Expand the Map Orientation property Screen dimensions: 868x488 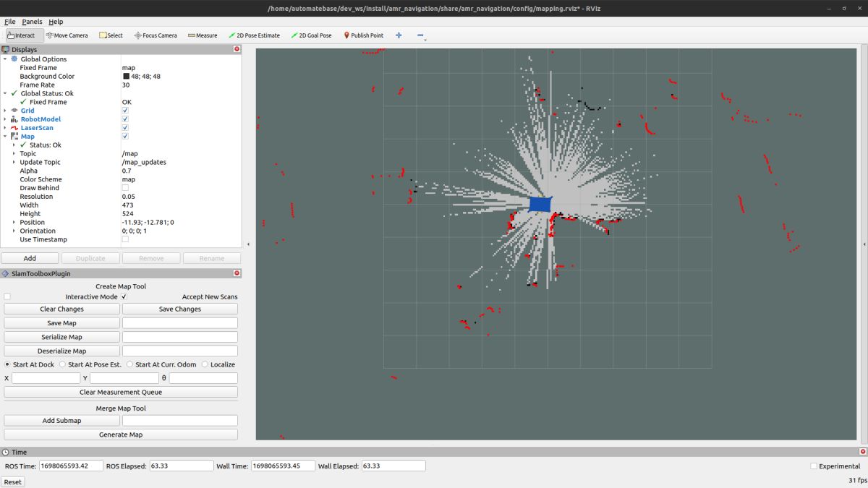pos(14,231)
